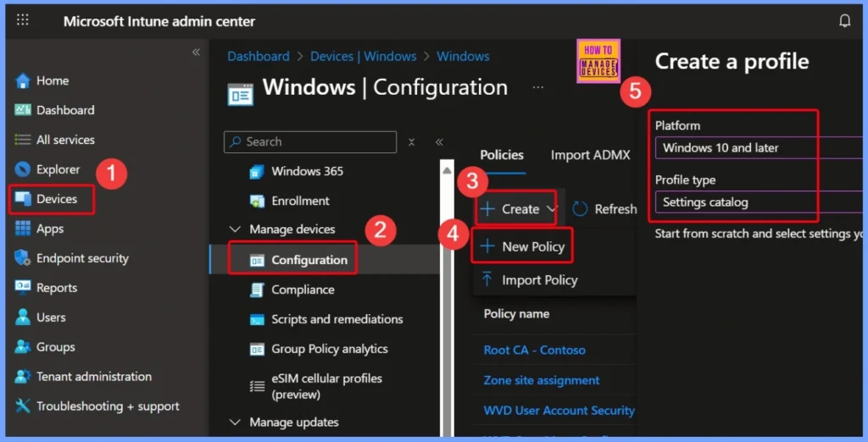
Task: Switch to the Policies tab
Action: pos(502,155)
